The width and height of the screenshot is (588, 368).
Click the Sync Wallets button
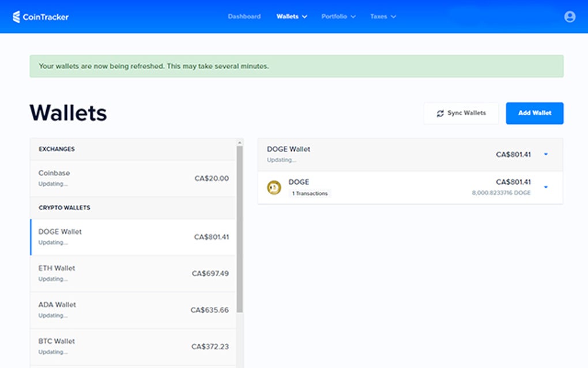coord(461,113)
